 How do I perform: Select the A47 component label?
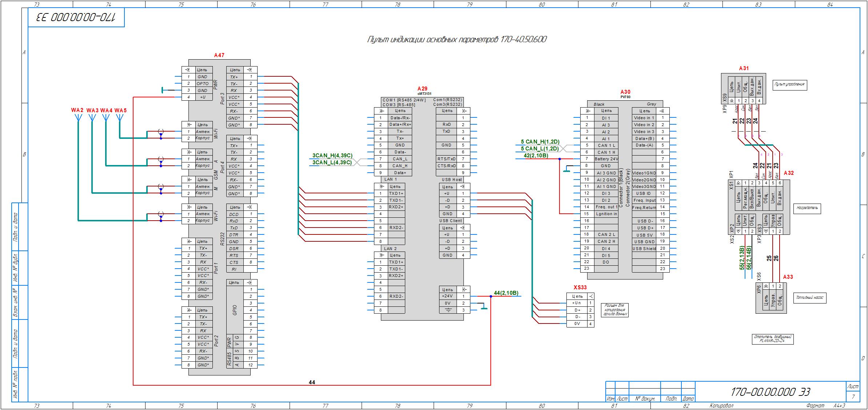(x=219, y=55)
